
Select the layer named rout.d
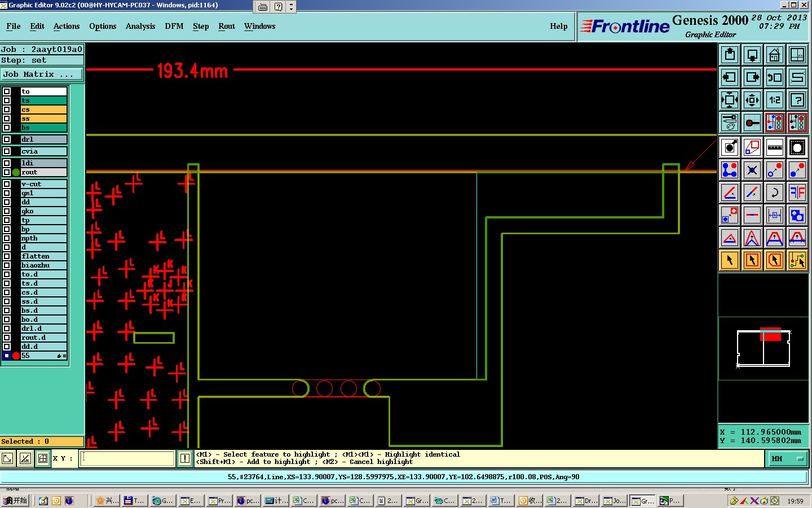[x=44, y=338]
